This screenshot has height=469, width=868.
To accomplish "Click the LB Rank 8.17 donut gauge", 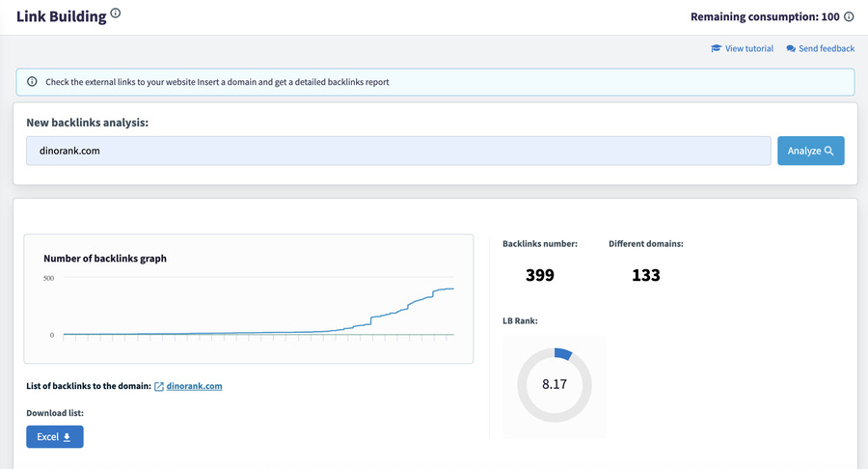I will coord(555,385).
